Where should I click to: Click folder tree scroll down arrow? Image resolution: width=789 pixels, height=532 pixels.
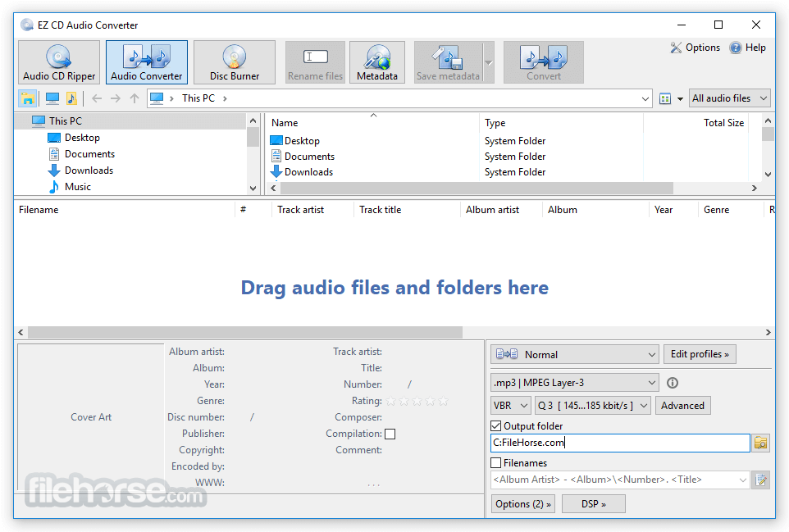point(253,189)
